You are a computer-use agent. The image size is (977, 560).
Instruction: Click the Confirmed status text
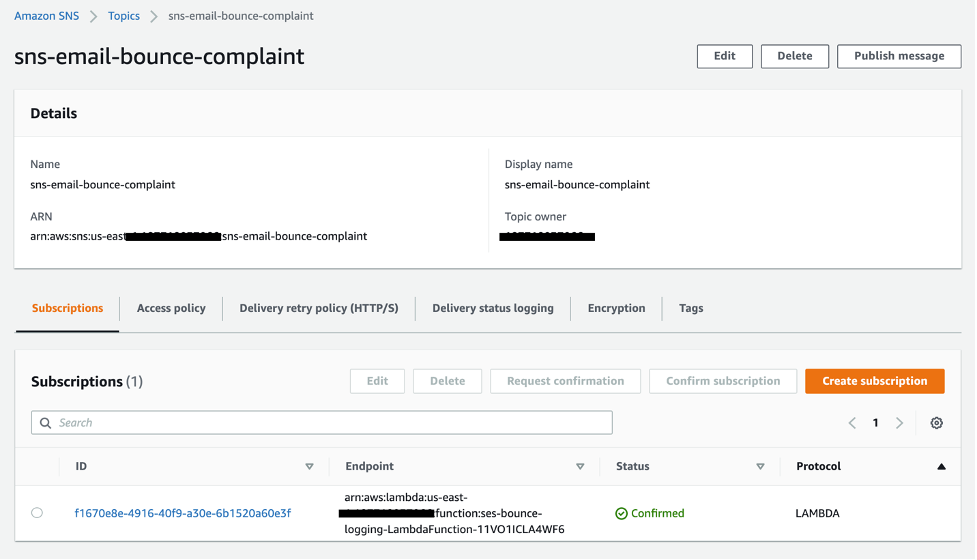pos(657,513)
